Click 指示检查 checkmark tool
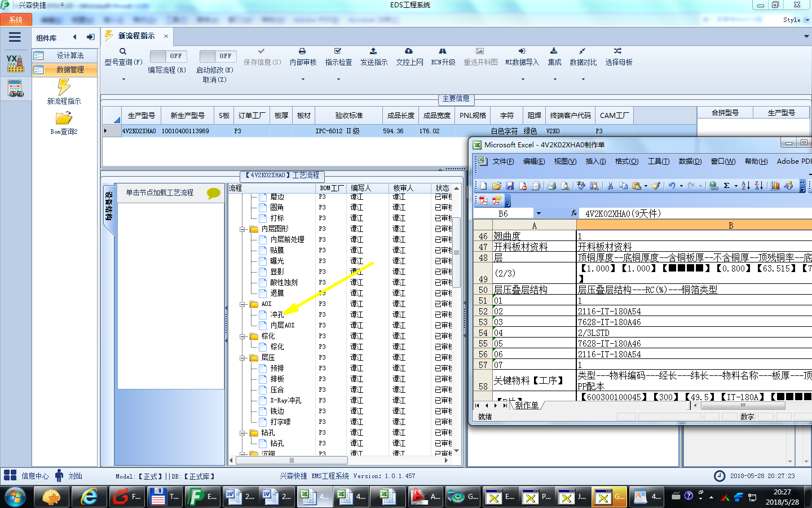 pyautogui.click(x=338, y=51)
